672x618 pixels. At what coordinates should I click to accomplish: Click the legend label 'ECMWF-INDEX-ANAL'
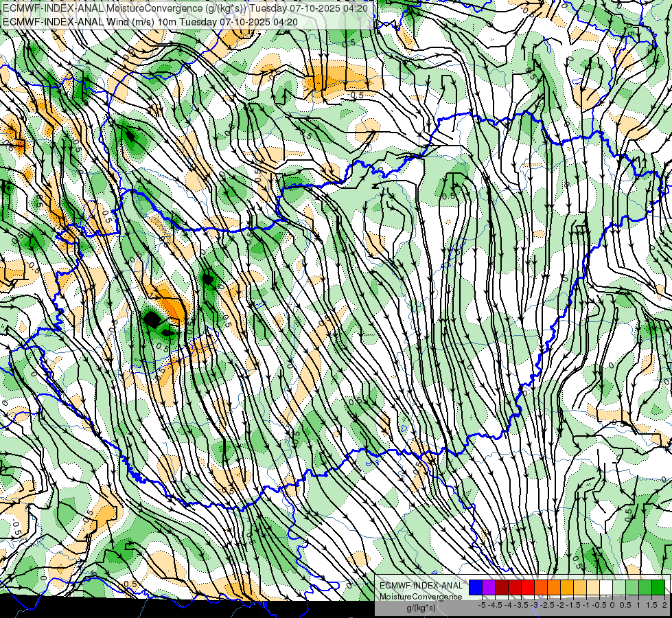[x=421, y=586]
